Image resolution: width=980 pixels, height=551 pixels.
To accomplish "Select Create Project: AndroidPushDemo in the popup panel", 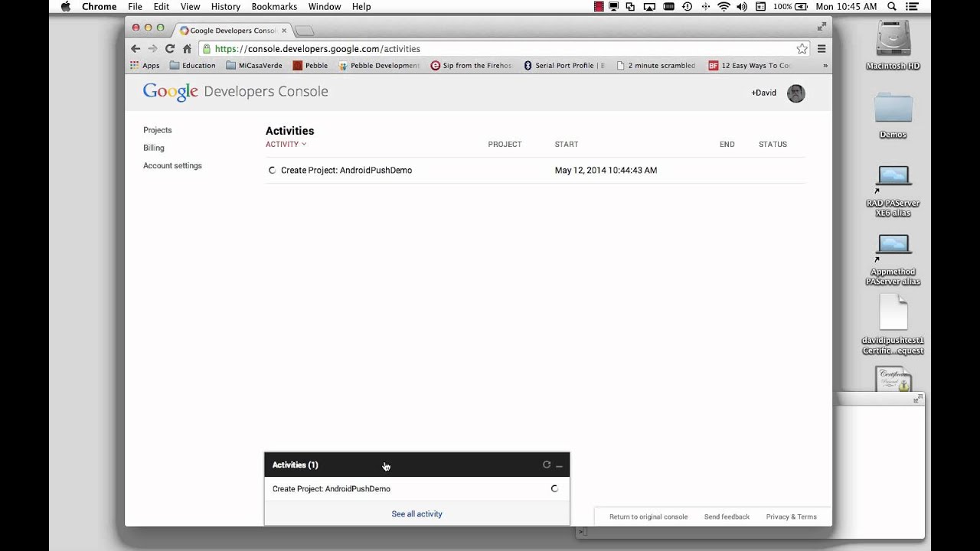I will (x=332, y=488).
